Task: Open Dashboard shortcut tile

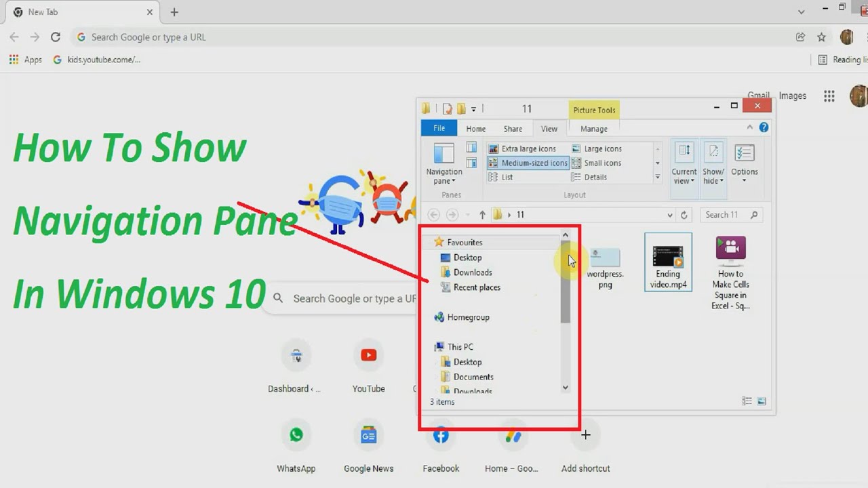Action: pyautogui.click(x=296, y=367)
